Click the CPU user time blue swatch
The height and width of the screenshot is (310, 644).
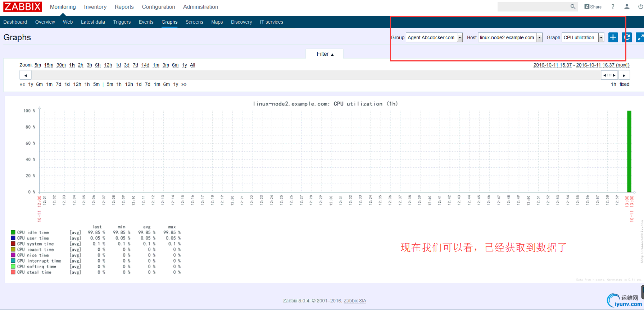pyautogui.click(x=13, y=238)
